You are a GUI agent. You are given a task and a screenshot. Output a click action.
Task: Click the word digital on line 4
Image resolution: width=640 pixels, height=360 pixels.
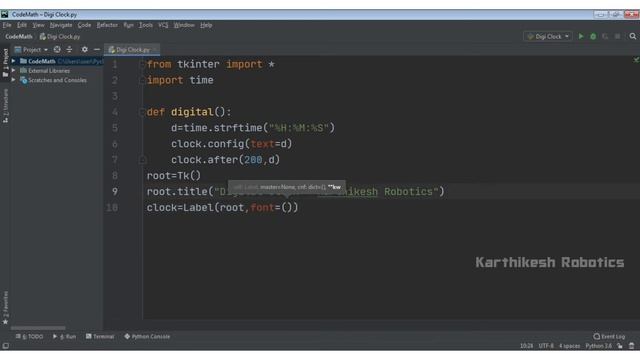point(192,112)
